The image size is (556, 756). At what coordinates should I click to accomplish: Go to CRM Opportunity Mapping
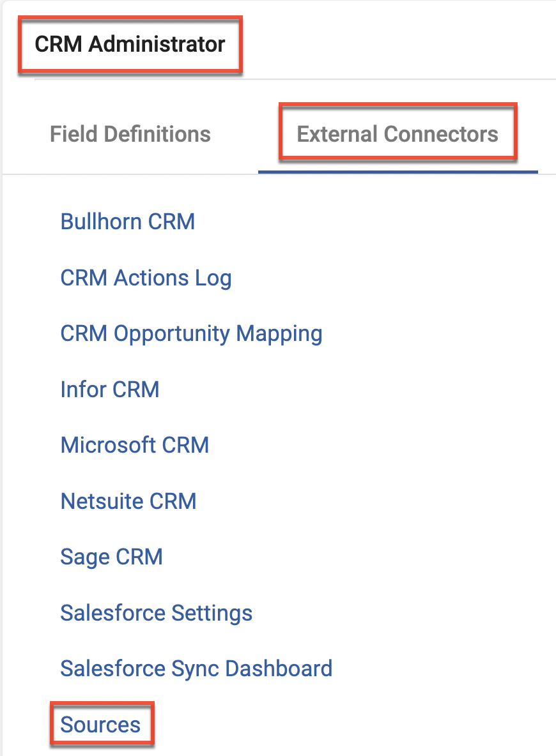191,334
